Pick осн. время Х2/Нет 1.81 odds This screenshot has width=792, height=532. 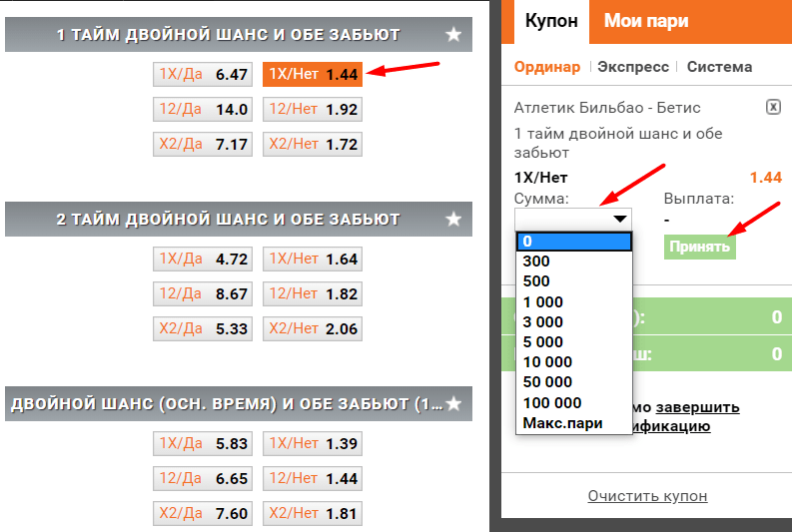pos(313,514)
